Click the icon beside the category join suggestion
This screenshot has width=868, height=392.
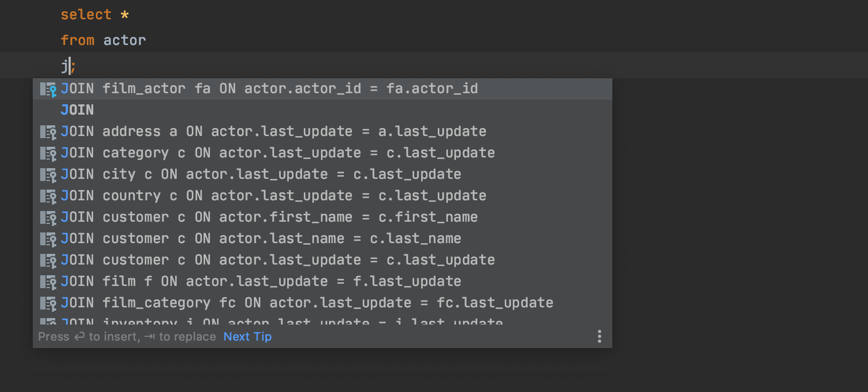pos(48,154)
